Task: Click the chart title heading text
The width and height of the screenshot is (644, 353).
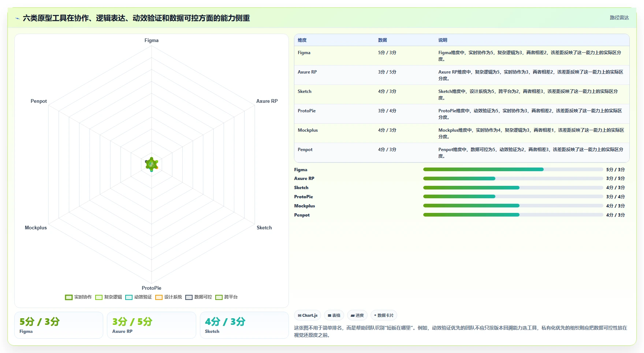Action: (136, 18)
